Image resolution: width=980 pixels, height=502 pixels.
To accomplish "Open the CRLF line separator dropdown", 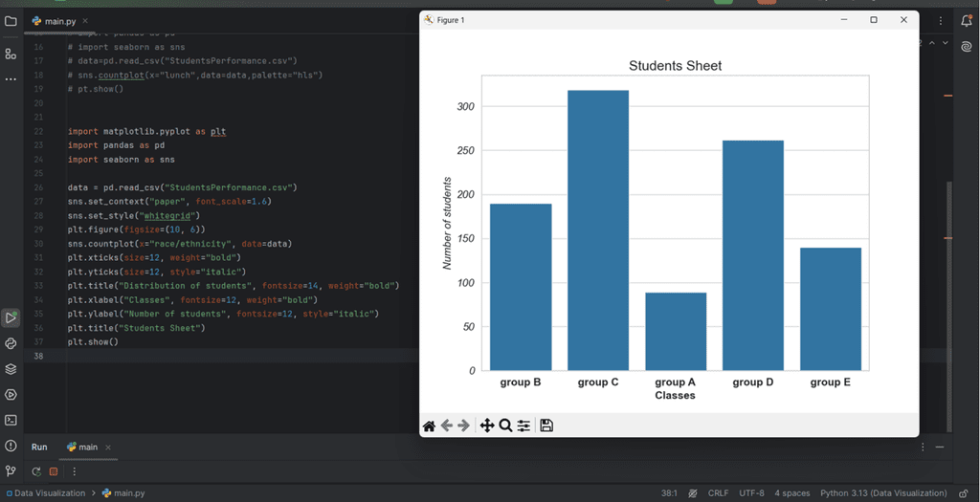I will (x=718, y=493).
